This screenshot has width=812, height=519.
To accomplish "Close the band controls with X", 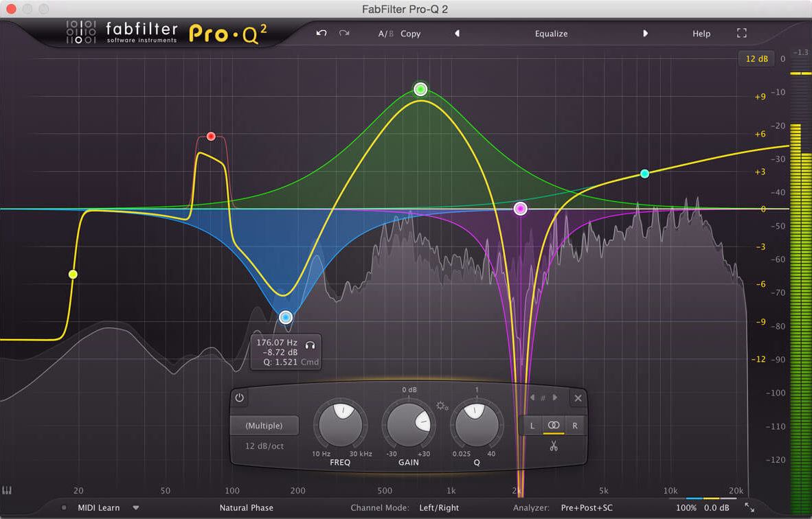I will [x=578, y=398].
